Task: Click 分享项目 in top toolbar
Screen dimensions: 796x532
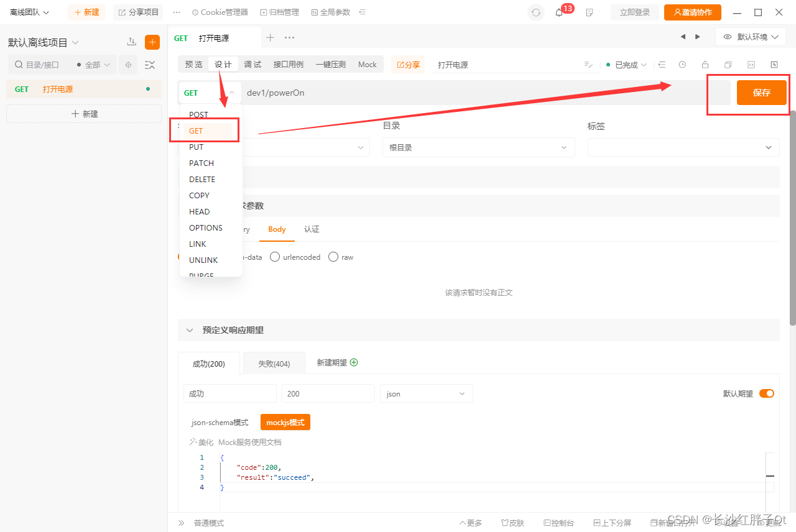Action: 138,12
